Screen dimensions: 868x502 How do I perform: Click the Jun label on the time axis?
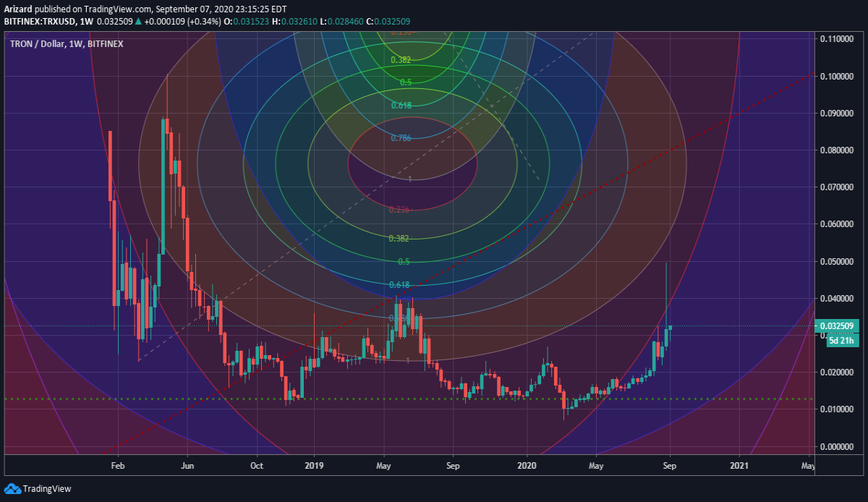click(x=187, y=466)
